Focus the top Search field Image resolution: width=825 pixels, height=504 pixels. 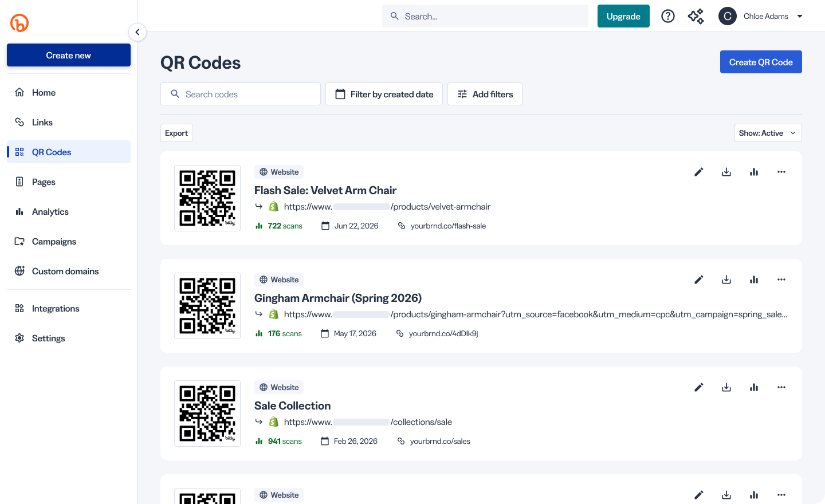pyautogui.click(x=485, y=16)
